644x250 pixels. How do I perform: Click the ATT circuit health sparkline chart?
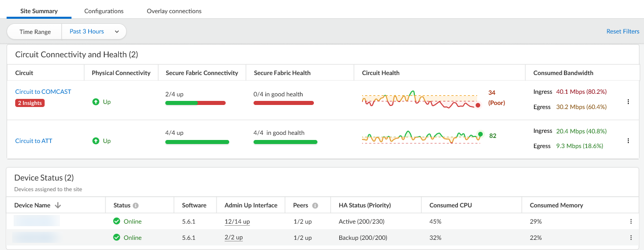(x=421, y=137)
